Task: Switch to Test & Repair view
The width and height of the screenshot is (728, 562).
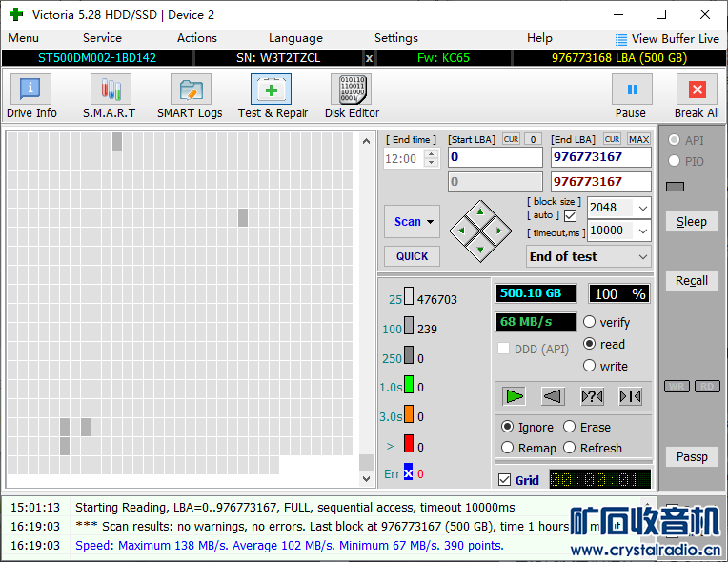Action: (273, 97)
